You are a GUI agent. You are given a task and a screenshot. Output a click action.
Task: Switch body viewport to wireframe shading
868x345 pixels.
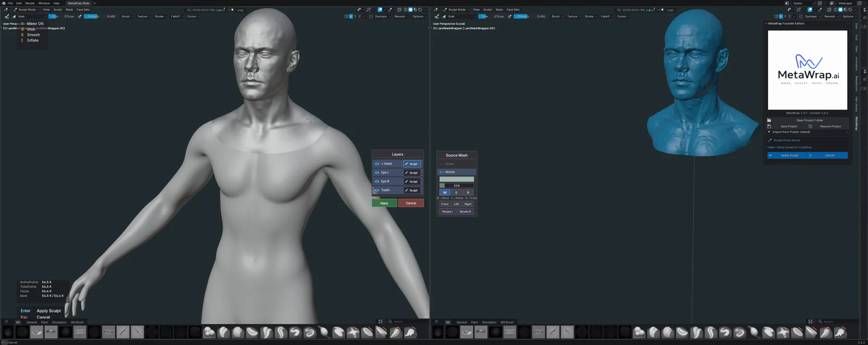pos(406,9)
